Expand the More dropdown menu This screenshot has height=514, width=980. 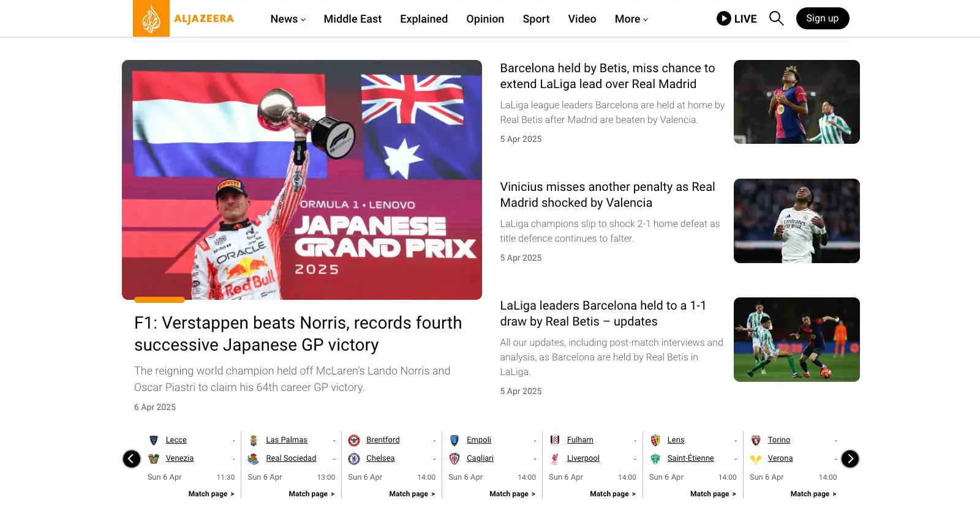tap(631, 19)
